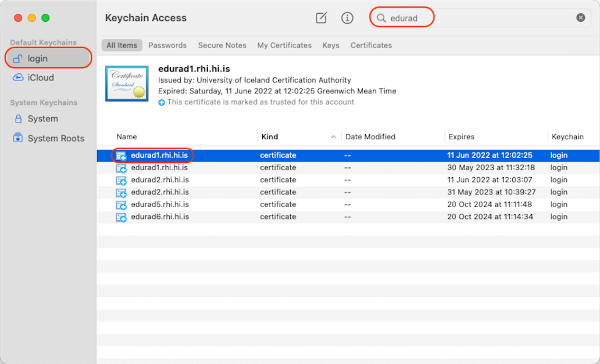Click the compose new keychain item icon
Viewport: 600px width, 364px height.
point(322,18)
